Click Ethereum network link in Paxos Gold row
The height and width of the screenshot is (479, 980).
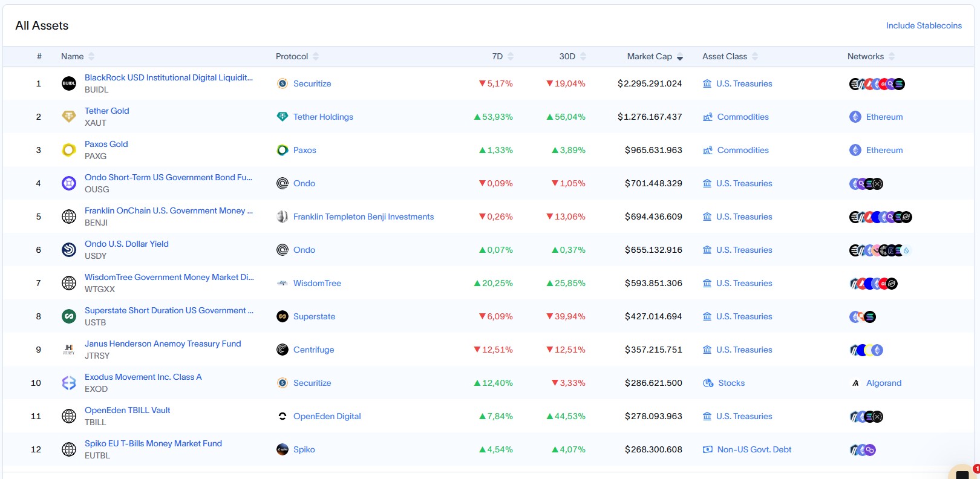coord(884,150)
